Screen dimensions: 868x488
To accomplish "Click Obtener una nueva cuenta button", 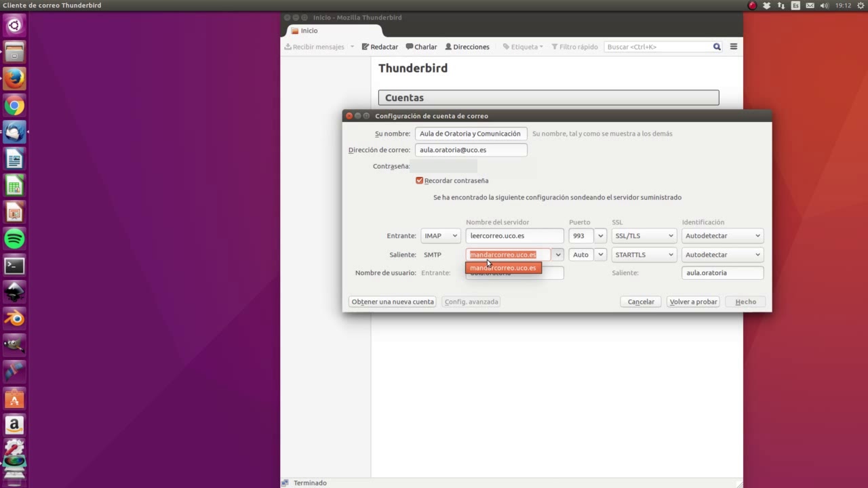I will click(393, 302).
